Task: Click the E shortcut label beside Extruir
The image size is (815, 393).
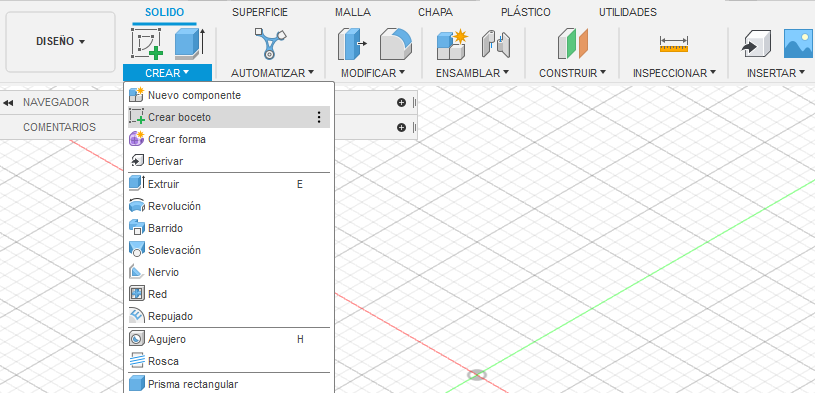Action: coord(300,184)
